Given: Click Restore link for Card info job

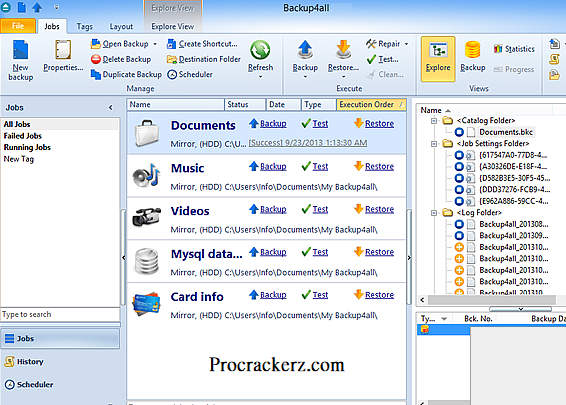Looking at the screenshot, I should pos(379,295).
